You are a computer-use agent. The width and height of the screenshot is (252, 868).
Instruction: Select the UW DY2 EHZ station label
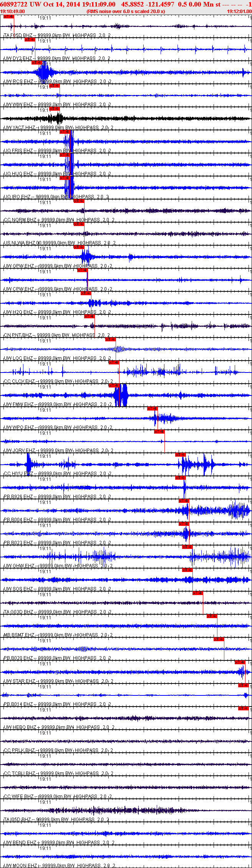[57, 58]
